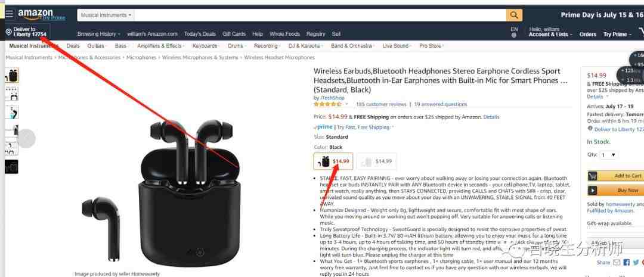Open the Guitars category menu
This screenshot has height=277, width=644.
(x=97, y=46)
